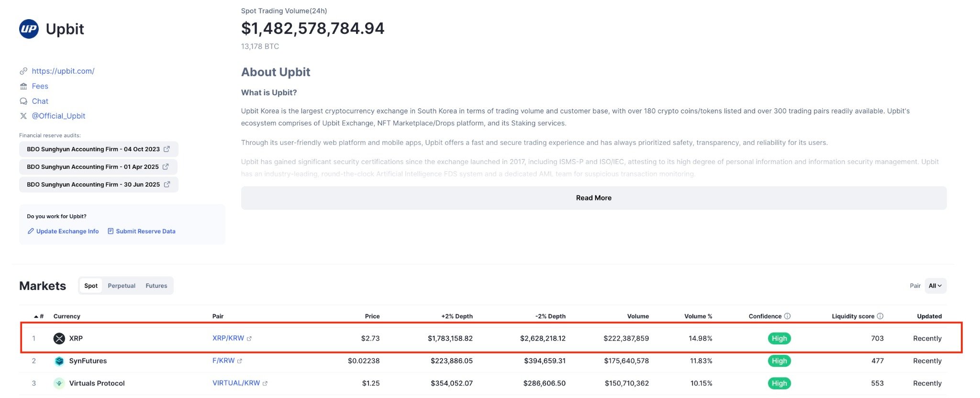Sort by the Price column header
The height and width of the screenshot is (398, 980).
pyautogui.click(x=372, y=316)
